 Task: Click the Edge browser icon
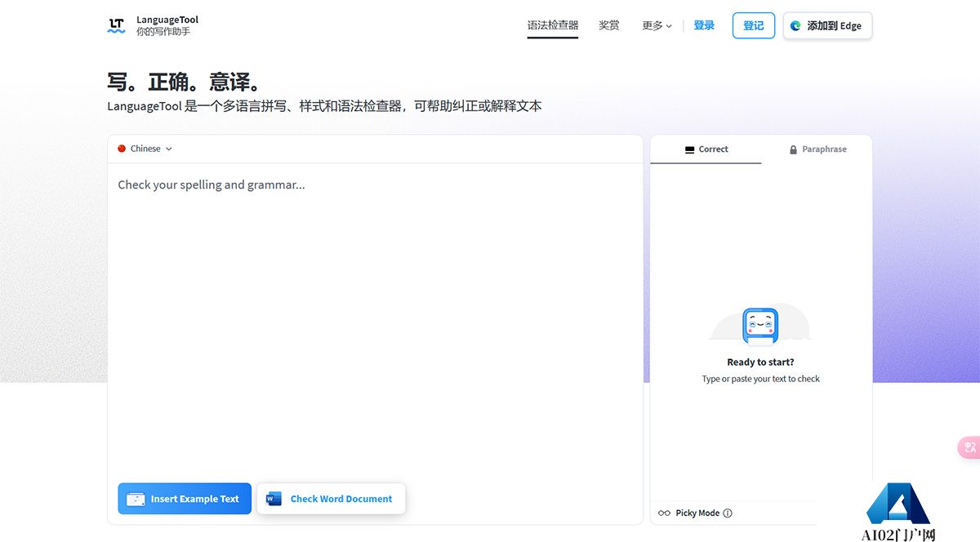(x=796, y=25)
